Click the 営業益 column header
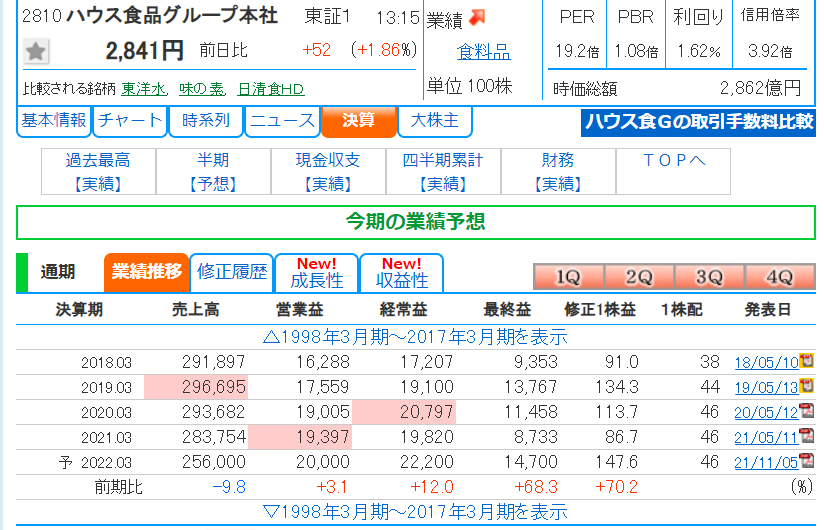The height and width of the screenshot is (530, 824). tap(300, 310)
